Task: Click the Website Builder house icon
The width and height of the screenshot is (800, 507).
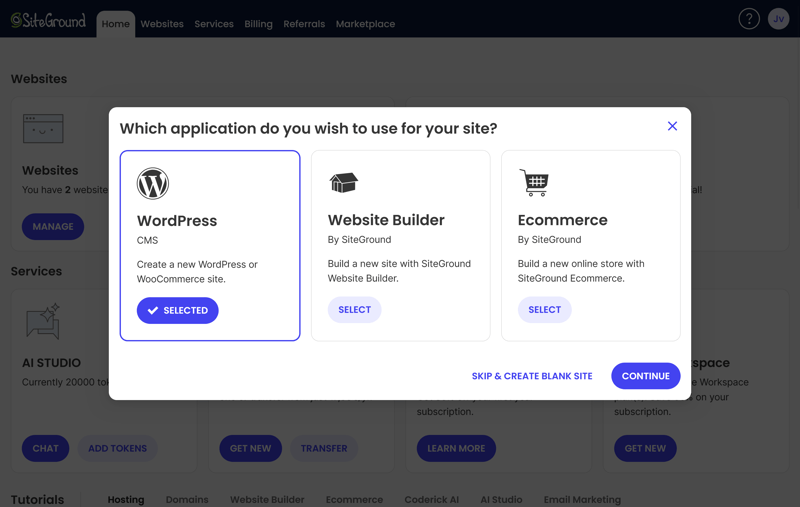Action: click(343, 182)
